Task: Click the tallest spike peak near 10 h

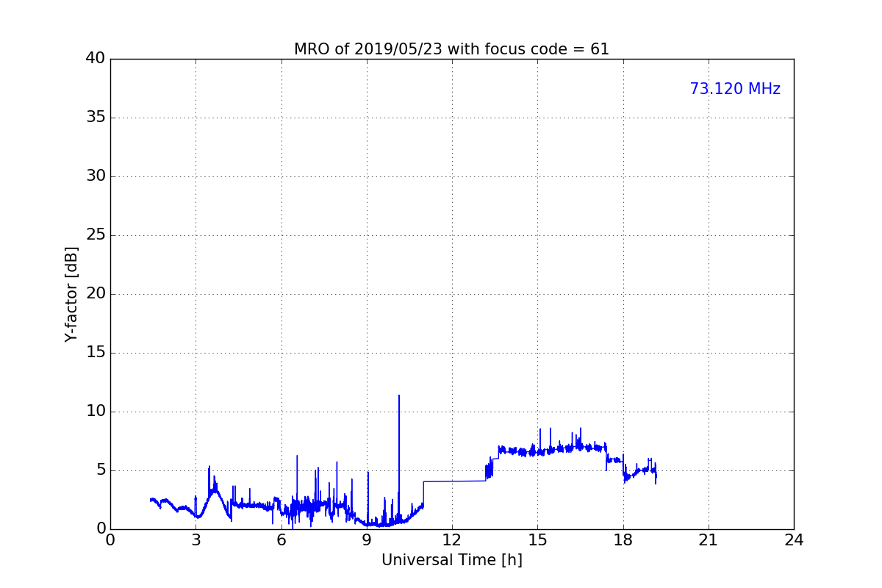Action: 399,395
